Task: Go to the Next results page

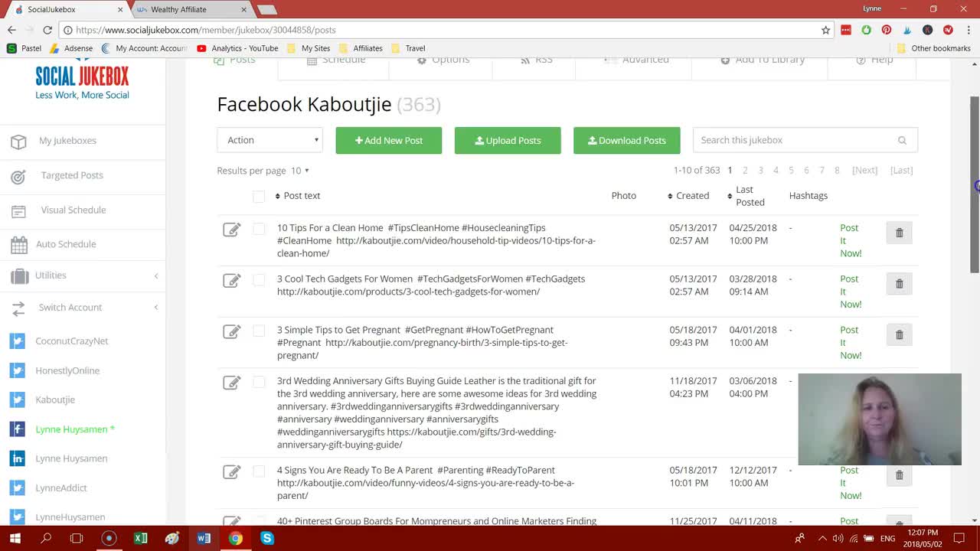Action: pos(864,171)
